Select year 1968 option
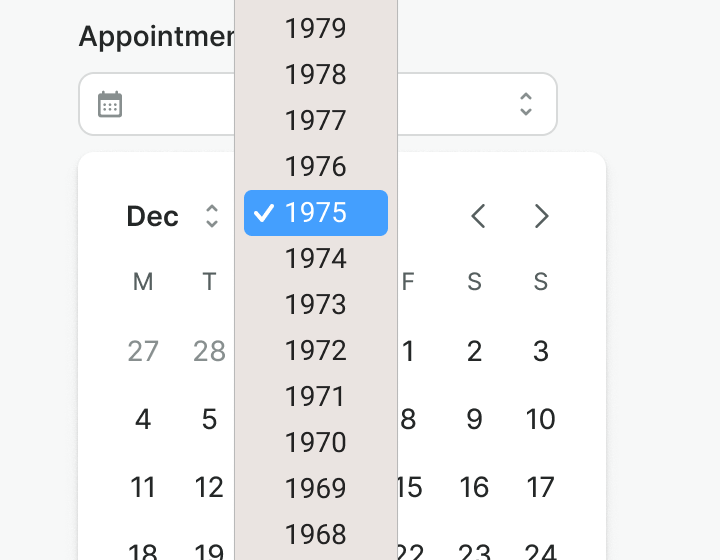 [x=316, y=535]
